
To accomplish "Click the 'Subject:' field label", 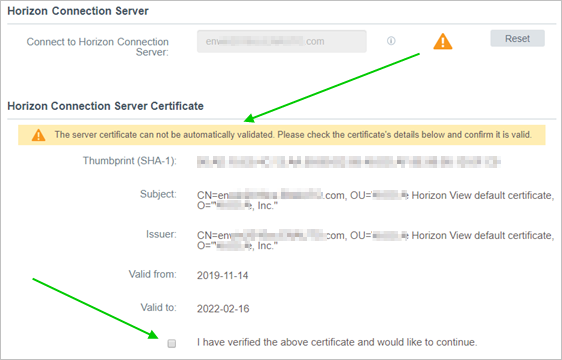I will click(158, 194).
